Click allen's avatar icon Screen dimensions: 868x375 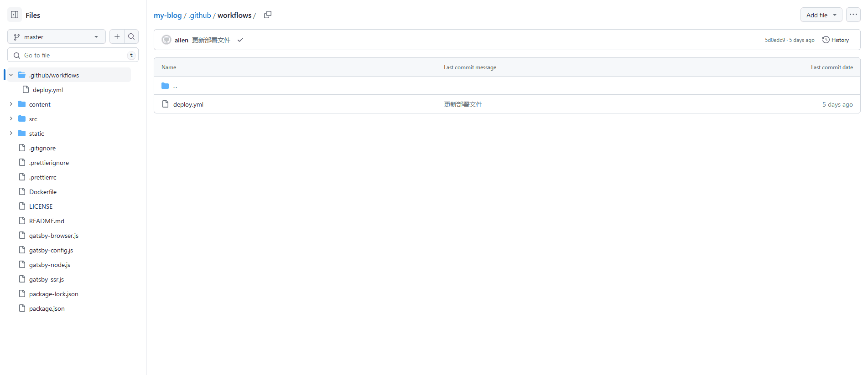(166, 40)
